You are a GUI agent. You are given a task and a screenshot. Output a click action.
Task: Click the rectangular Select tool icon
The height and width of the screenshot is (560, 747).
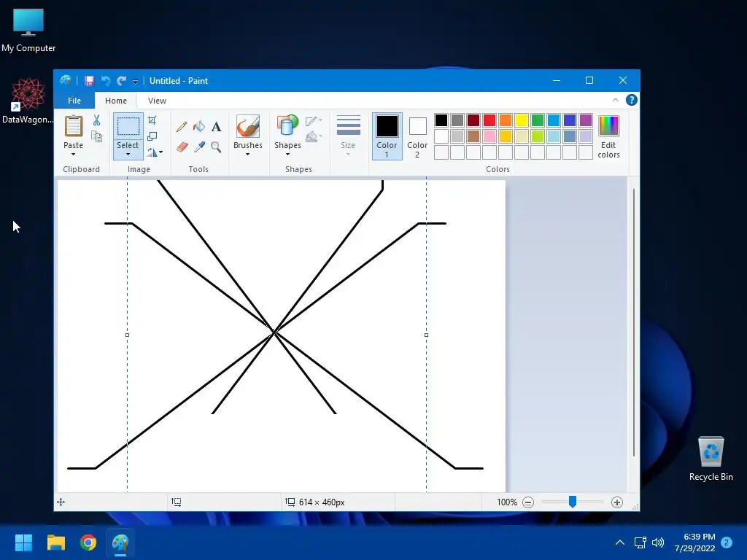[128, 126]
